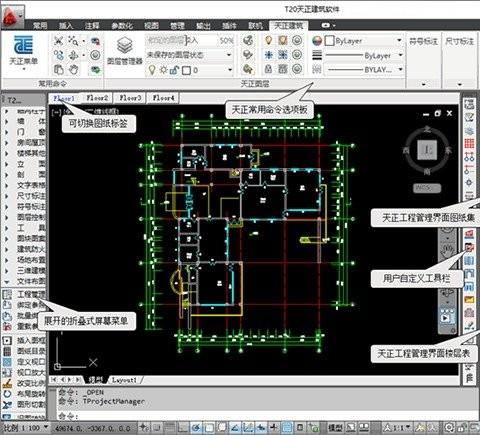The image size is (480, 435).
Task: Click the color wheel icon in ribbon
Action: [x=317, y=41]
